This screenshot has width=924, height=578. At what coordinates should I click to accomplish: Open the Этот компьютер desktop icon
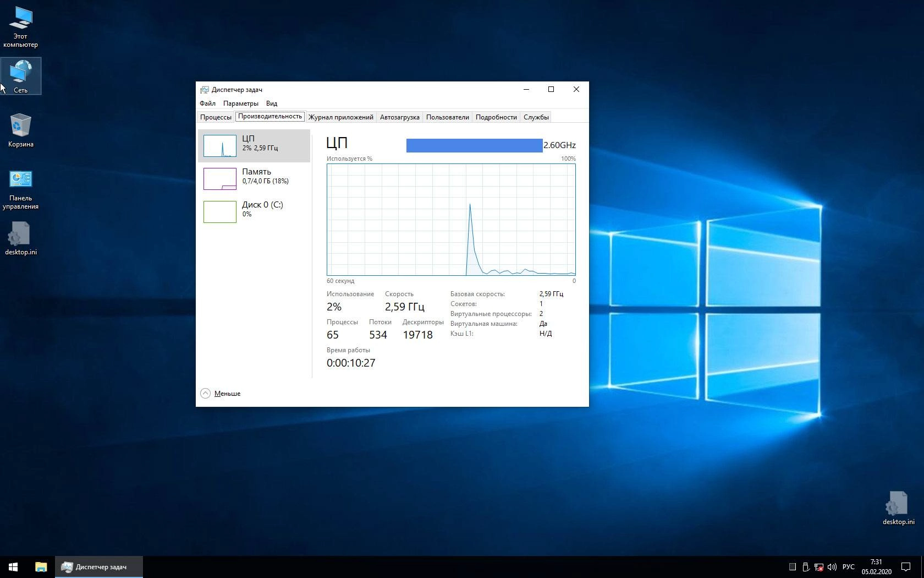point(20,26)
